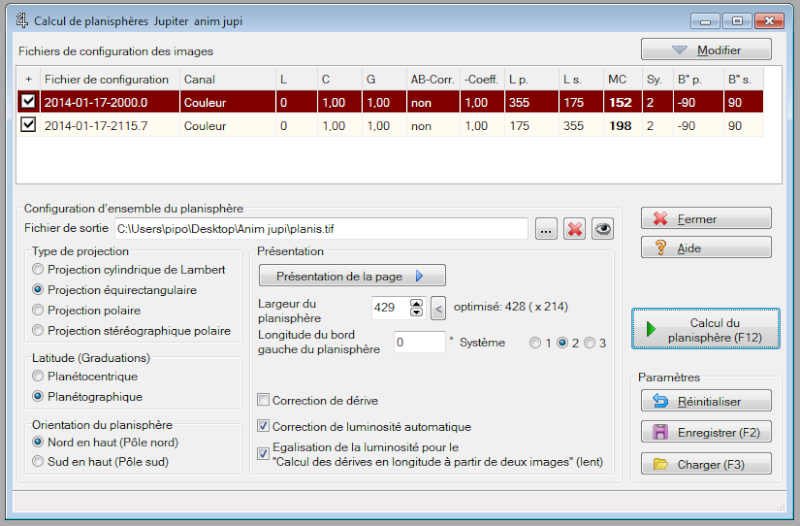Expand Présentation de la page menu

pos(352,276)
